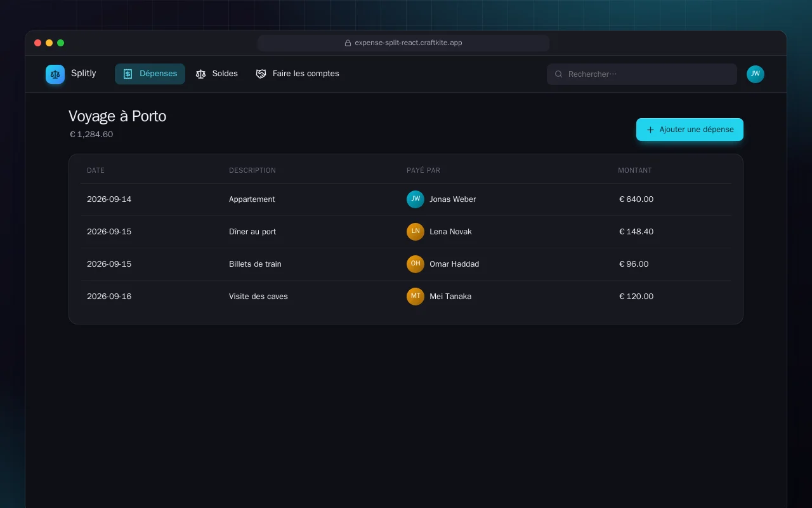The width and height of the screenshot is (812, 508).
Task: Sort by the Montant column header
Action: [x=635, y=170]
